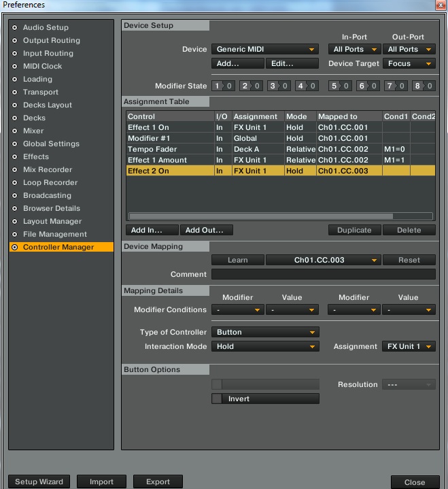Open File Management preferences
The width and height of the screenshot is (448, 489).
coord(55,234)
